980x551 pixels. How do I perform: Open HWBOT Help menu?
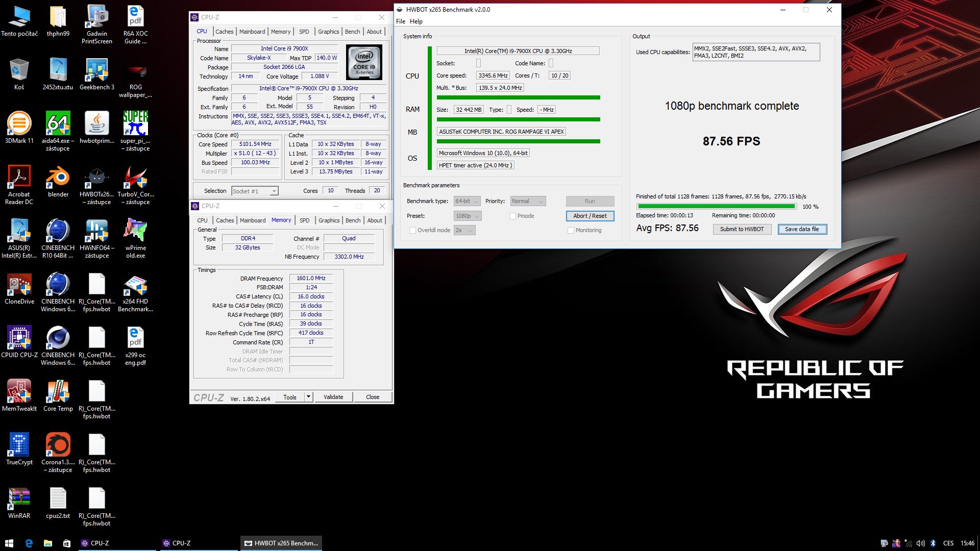pyautogui.click(x=416, y=21)
